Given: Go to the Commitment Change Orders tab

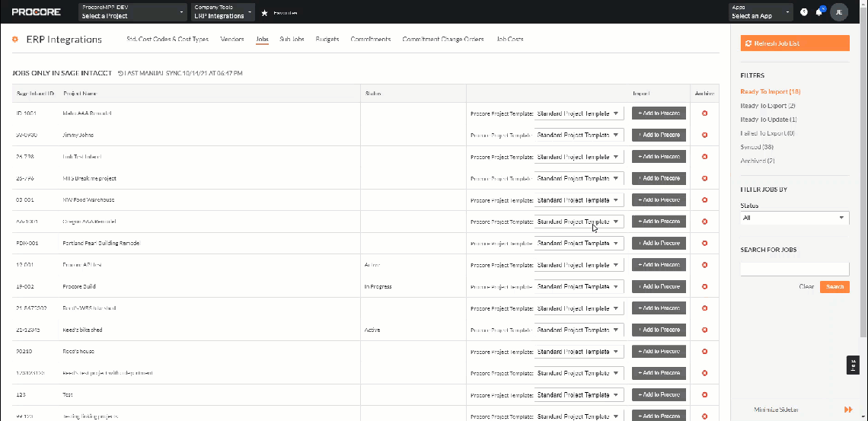Looking at the screenshot, I should click(443, 40).
